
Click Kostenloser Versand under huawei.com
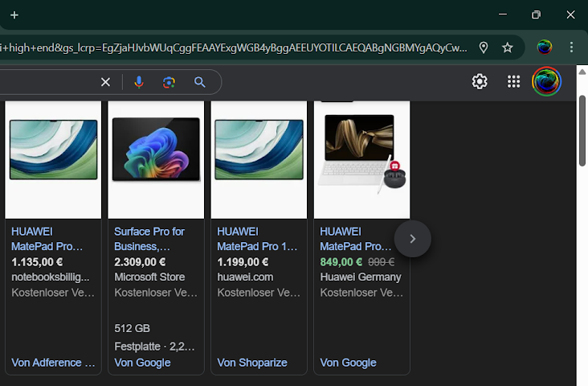point(259,293)
